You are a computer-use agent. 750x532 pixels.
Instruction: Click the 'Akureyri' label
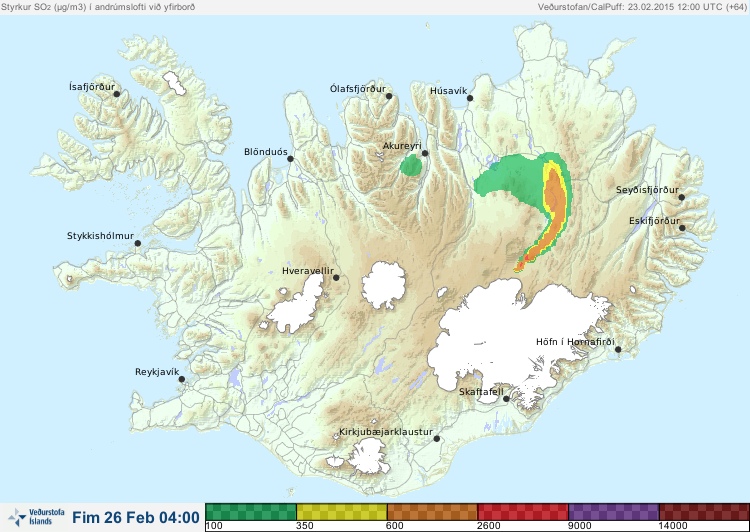click(x=402, y=146)
